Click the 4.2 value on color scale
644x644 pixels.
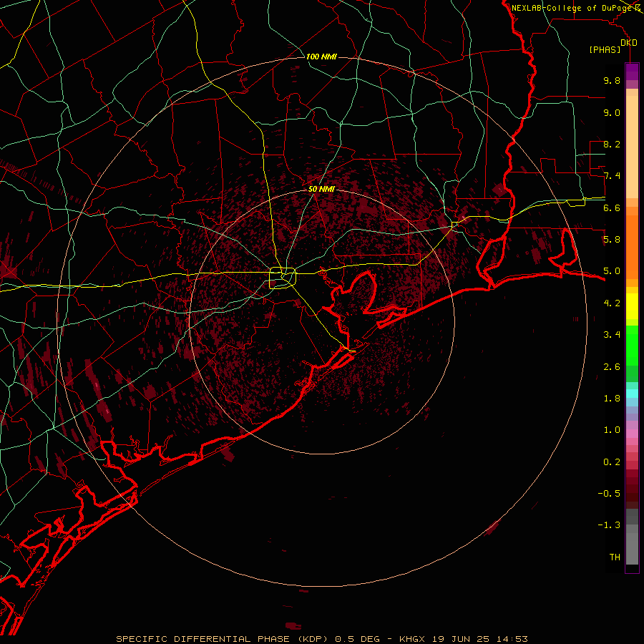(612, 303)
